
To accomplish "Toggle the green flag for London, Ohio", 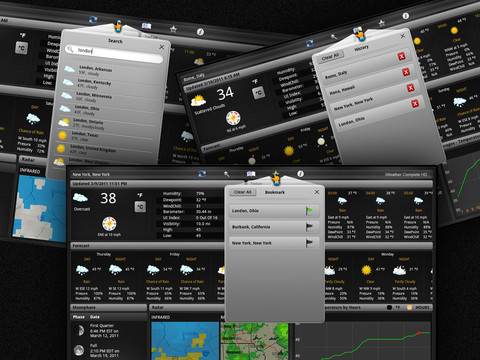I will click(309, 211).
